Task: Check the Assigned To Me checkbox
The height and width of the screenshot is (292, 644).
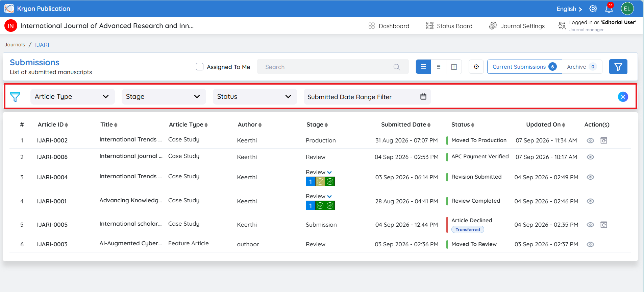Action: tap(200, 67)
